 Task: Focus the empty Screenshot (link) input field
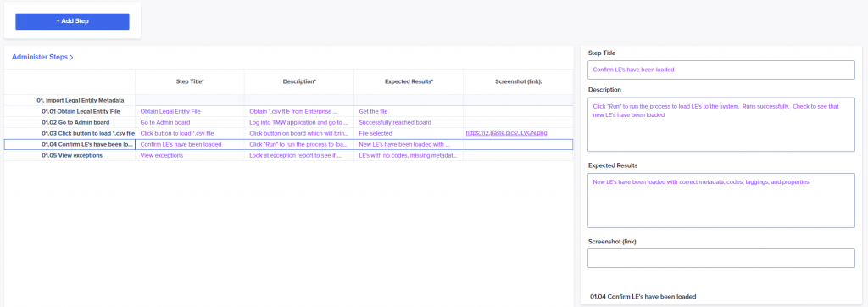[x=721, y=258]
